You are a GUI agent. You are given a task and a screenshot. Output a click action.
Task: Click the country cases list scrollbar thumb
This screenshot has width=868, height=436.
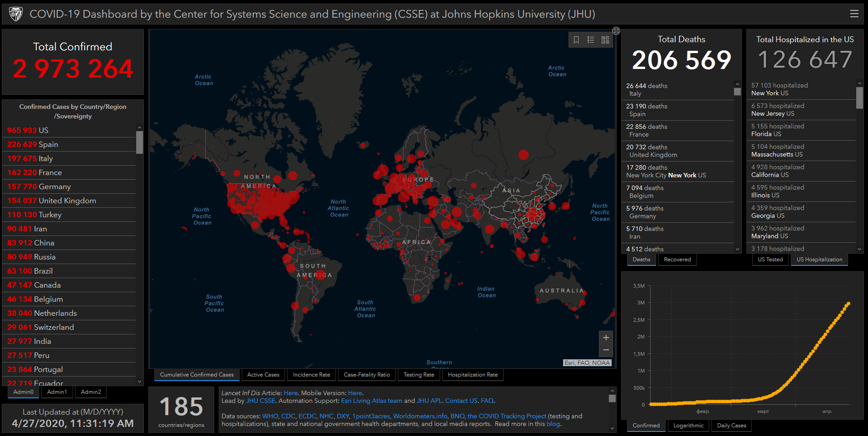(x=139, y=142)
